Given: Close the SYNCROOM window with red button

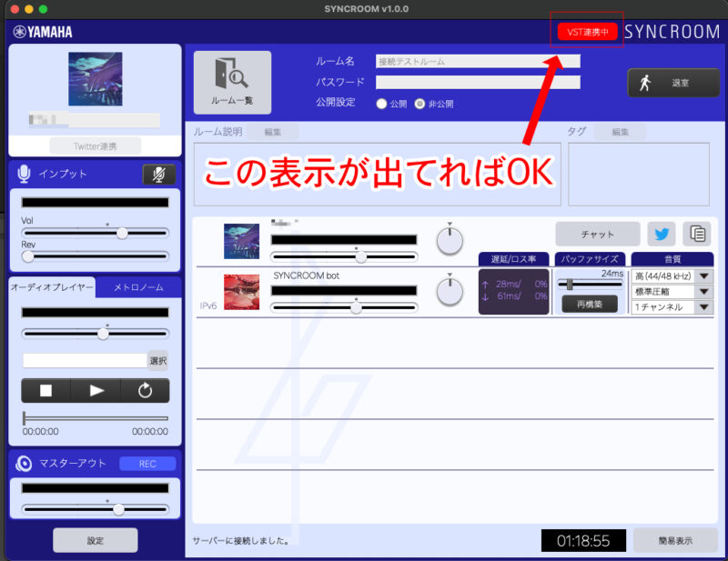Looking at the screenshot, I should tap(15, 9).
